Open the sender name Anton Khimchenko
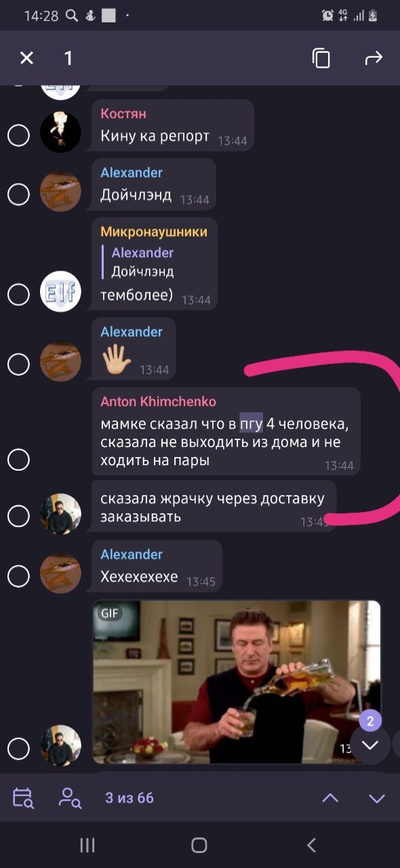The image size is (400, 868). [158, 401]
